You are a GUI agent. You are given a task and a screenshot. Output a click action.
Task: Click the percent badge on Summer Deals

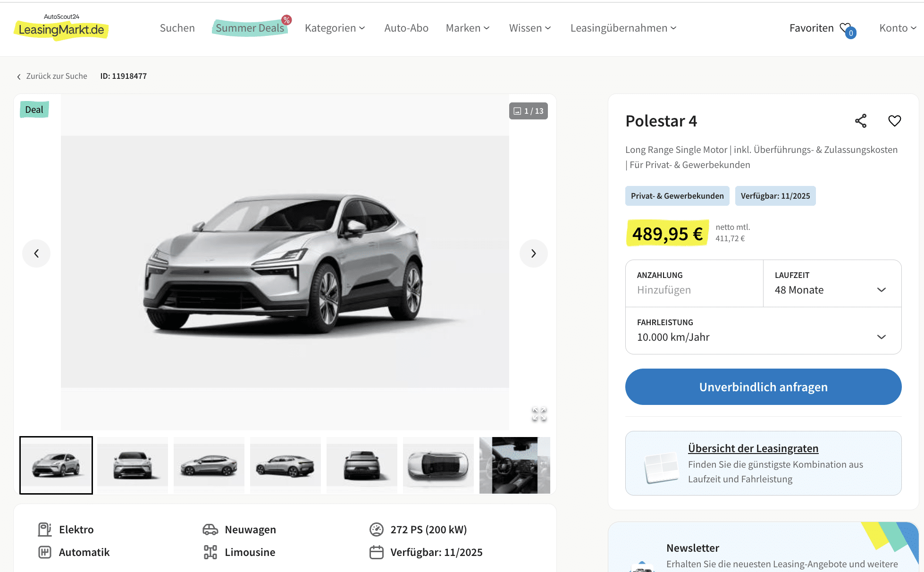point(286,20)
